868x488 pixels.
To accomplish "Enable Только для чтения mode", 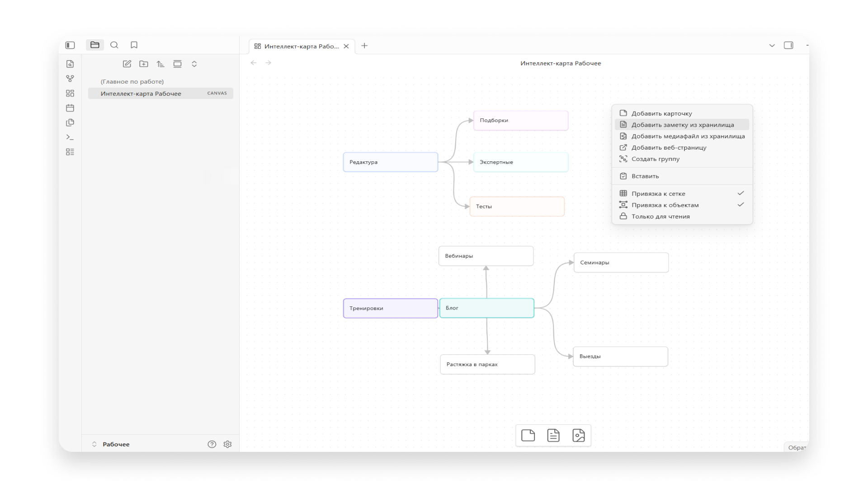I will click(682, 216).
